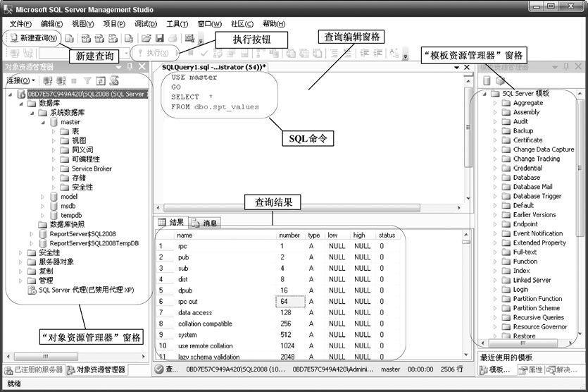Click the 'status' column header in results
The image size is (588, 392).
pyautogui.click(x=387, y=235)
